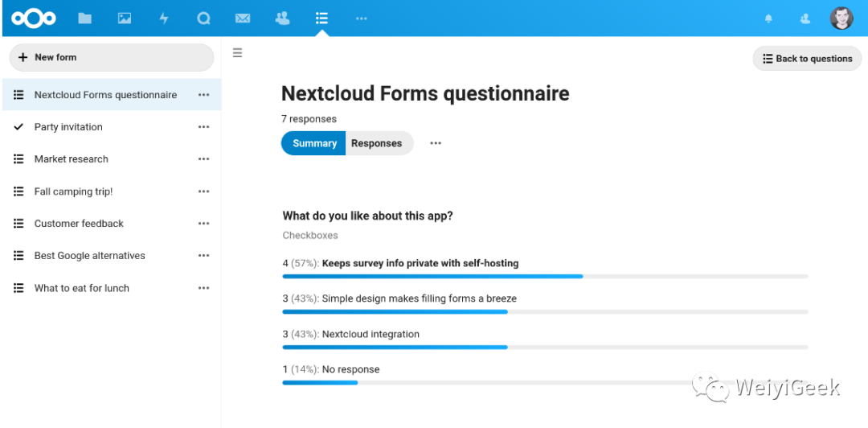Open the Talk app icon
Viewport: 868px width, 428px height.
(x=203, y=18)
